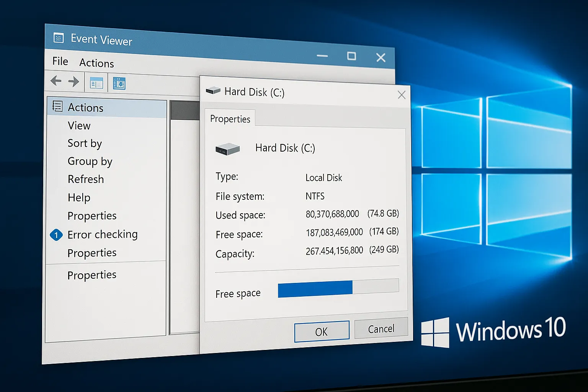
Task: Click the free space value 187,083,469,000
Action: click(334, 232)
